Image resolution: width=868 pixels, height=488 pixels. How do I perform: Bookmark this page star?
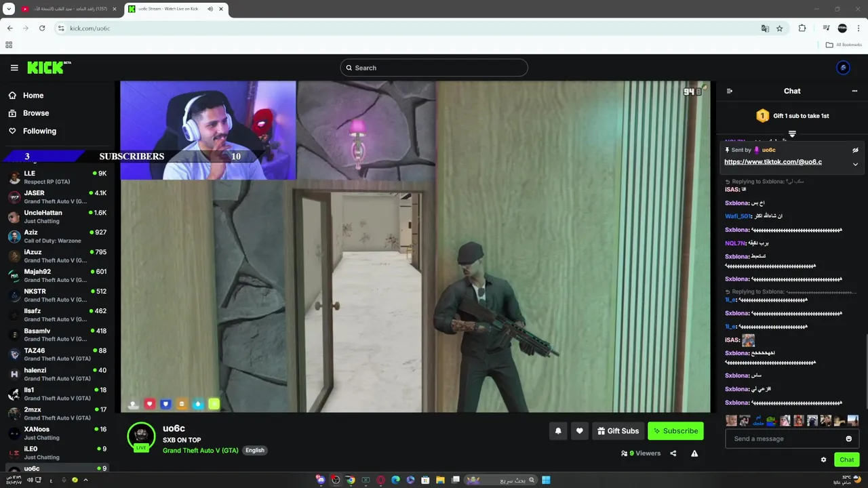[x=780, y=28]
